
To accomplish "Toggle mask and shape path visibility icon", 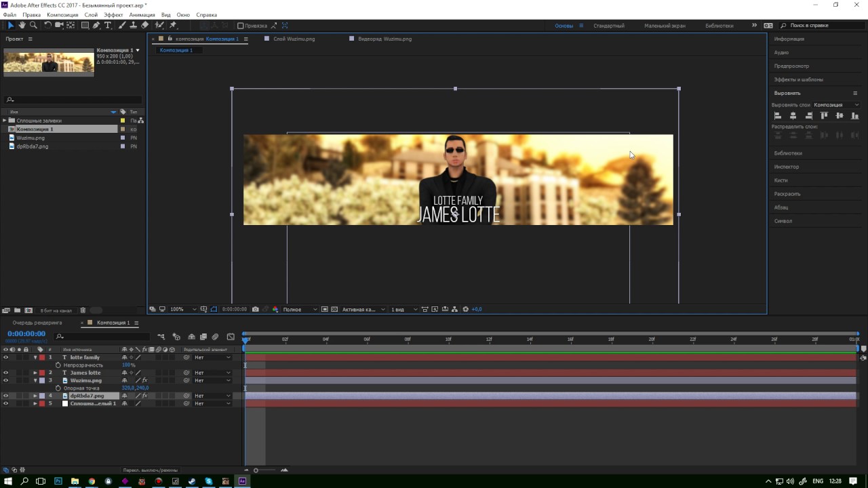I will point(214,309).
